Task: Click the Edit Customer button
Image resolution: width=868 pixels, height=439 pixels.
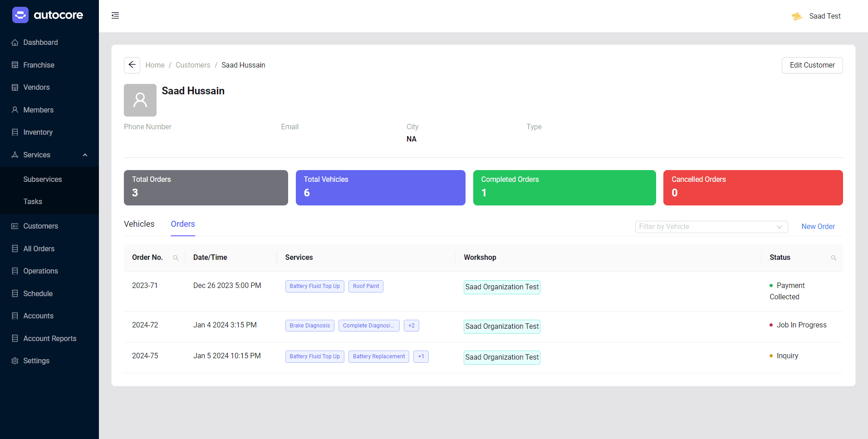Action: 812,65
